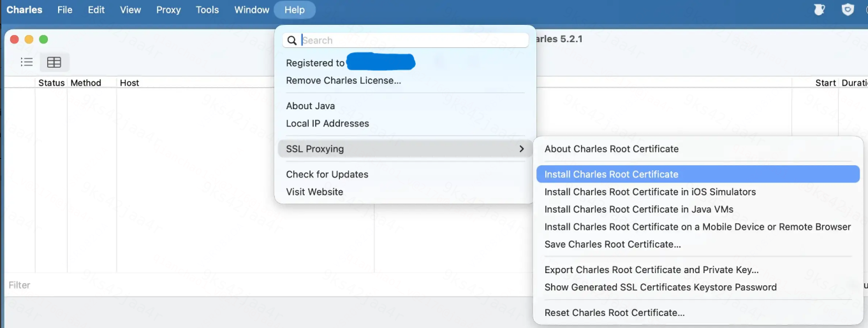
Task: Sort by the Method column header
Action: point(85,83)
